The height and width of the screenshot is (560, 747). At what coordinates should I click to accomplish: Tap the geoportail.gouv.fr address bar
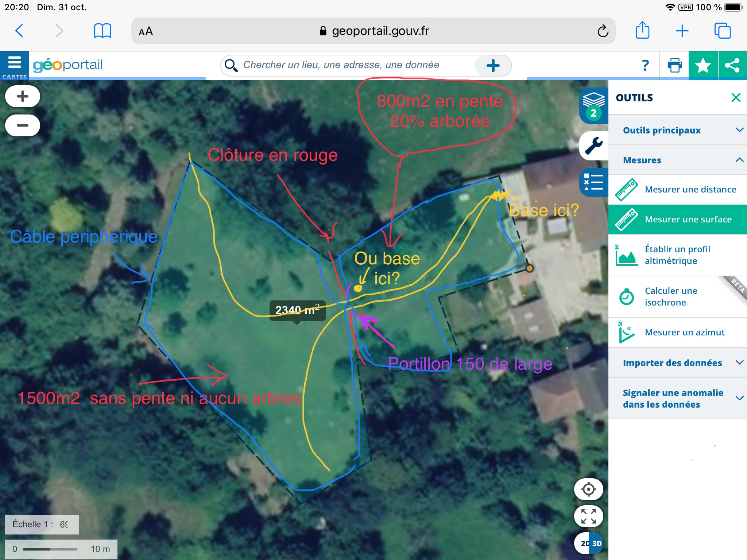[x=373, y=31]
